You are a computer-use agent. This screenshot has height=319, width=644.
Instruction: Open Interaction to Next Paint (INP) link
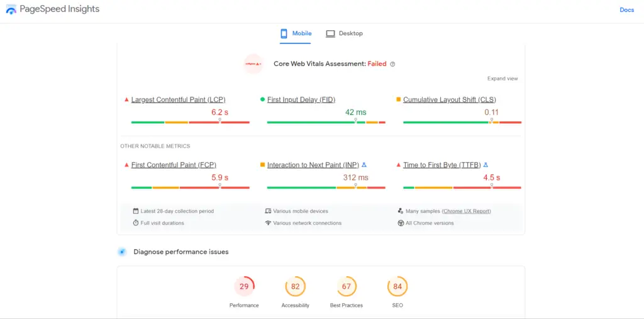[313, 165]
